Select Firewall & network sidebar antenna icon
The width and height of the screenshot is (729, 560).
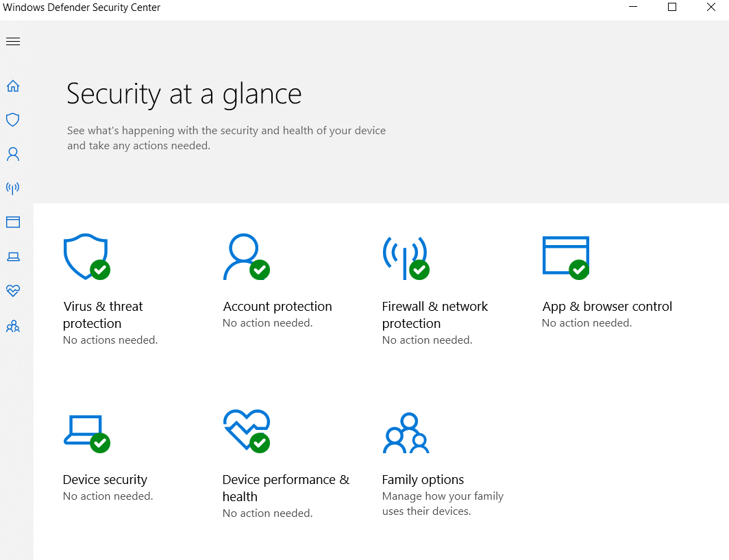pyautogui.click(x=13, y=188)
